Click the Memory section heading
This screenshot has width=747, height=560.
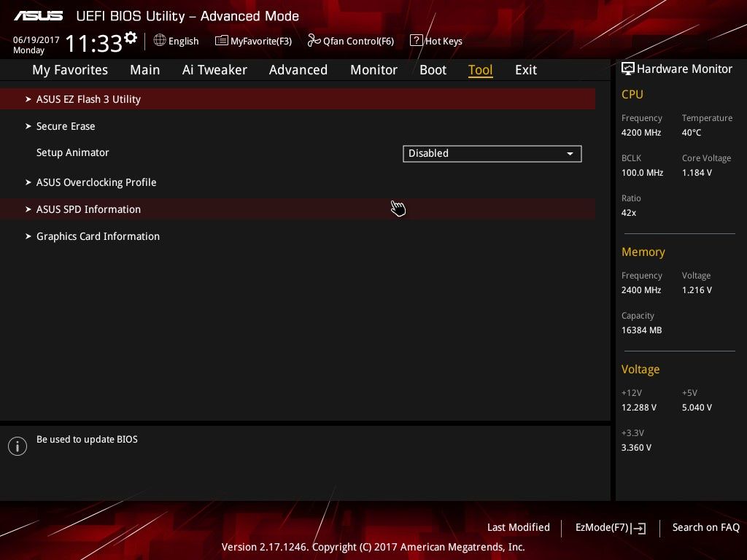click(x=643, y=252)
